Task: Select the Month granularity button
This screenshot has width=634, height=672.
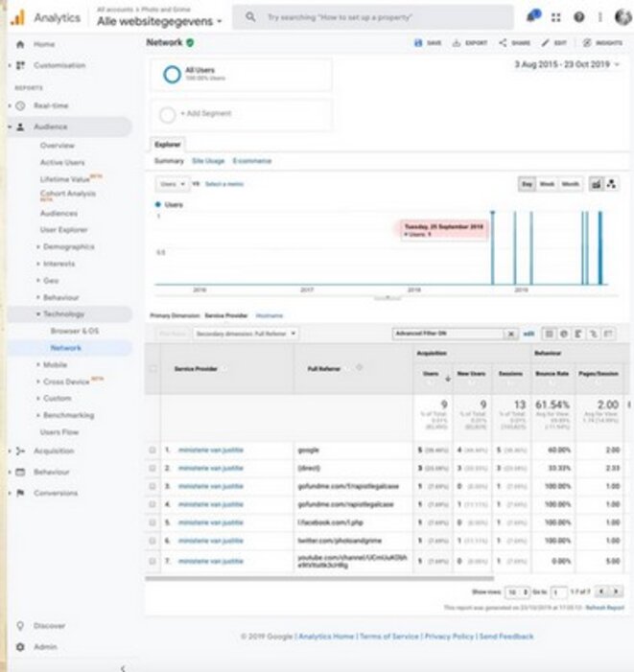Action: 570,184
